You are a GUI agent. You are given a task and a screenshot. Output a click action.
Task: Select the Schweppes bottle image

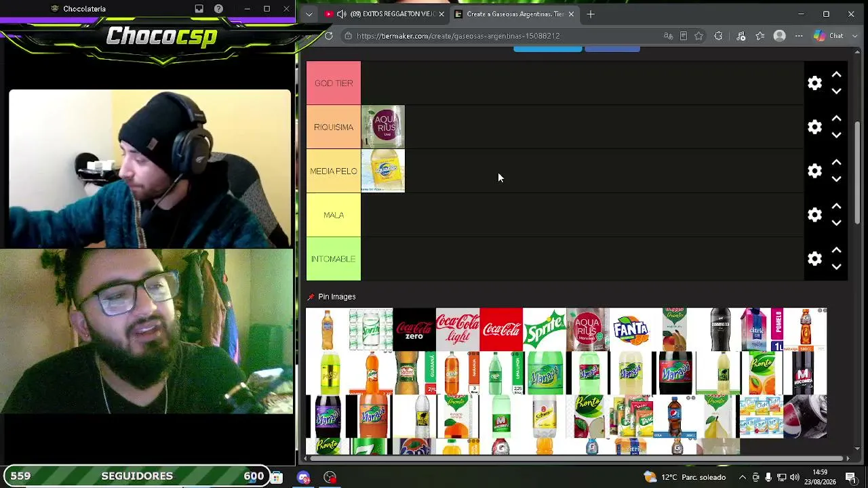545,417
